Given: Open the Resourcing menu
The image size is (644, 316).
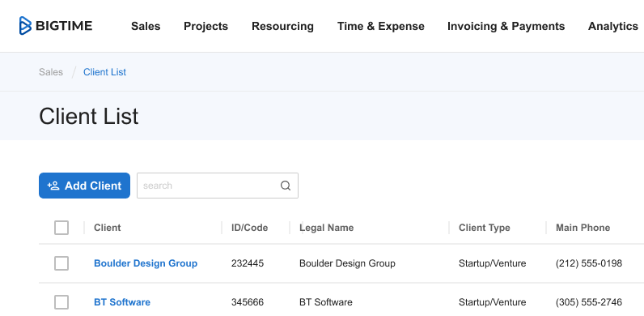Looking at the screenshot, I should pyautogui.click(x=282, y=26).
